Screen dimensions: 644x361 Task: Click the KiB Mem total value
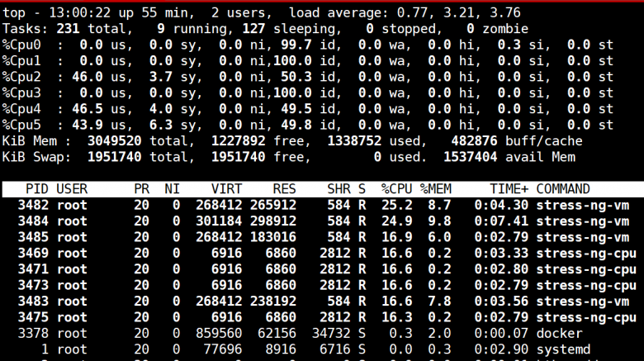click(114, 141)
